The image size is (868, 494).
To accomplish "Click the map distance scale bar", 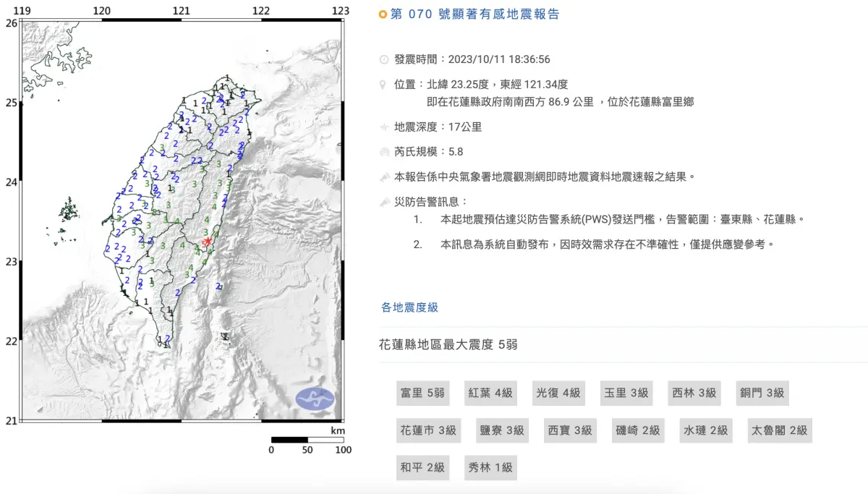I will [x=307, y=439].
